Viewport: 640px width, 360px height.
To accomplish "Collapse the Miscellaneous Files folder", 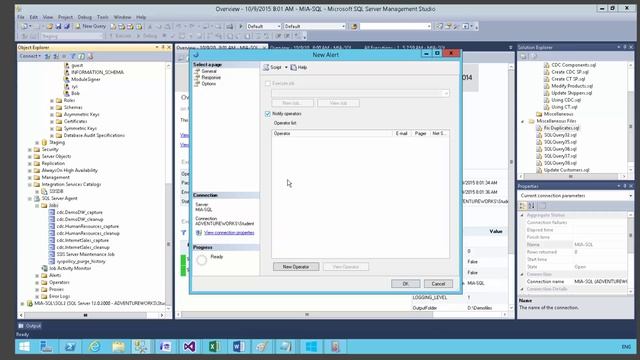I will (522, 121).
